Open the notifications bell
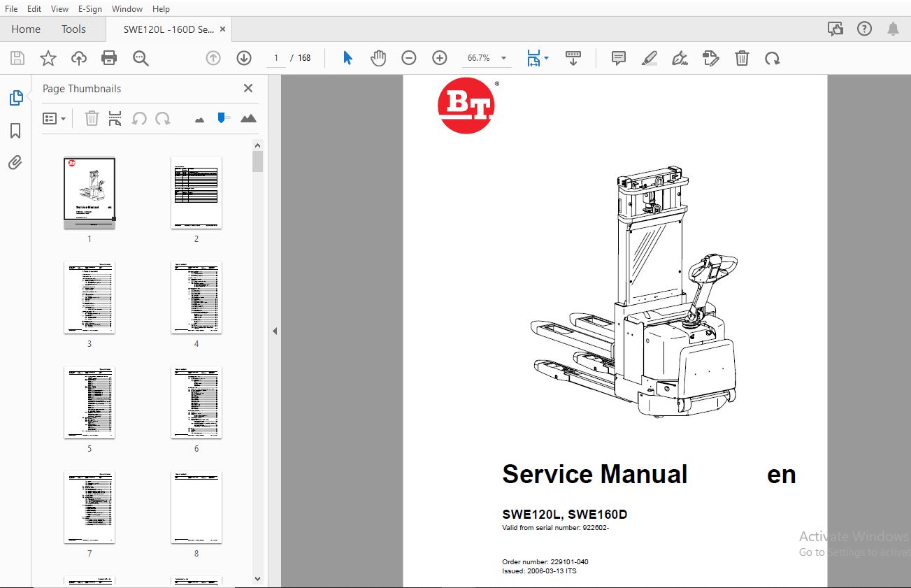Screen dimensions: 911x588 pos(893,29)
